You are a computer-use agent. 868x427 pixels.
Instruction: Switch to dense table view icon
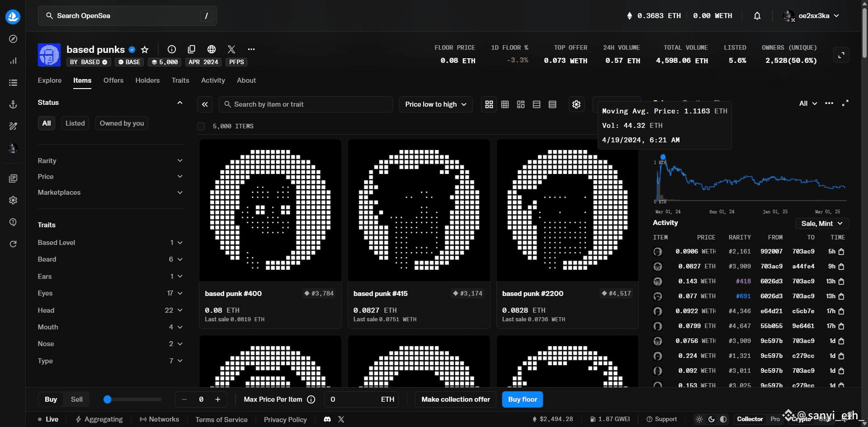click(x=552, y=104)
